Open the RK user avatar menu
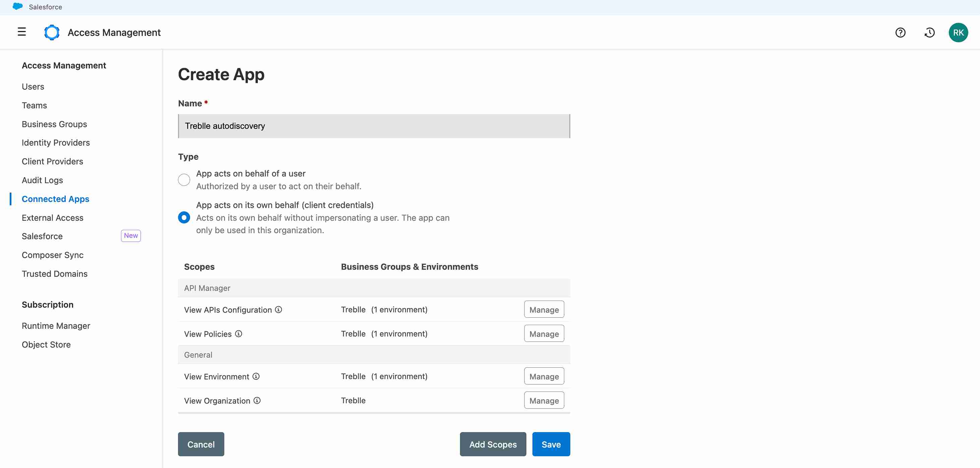 coord(959,32)
